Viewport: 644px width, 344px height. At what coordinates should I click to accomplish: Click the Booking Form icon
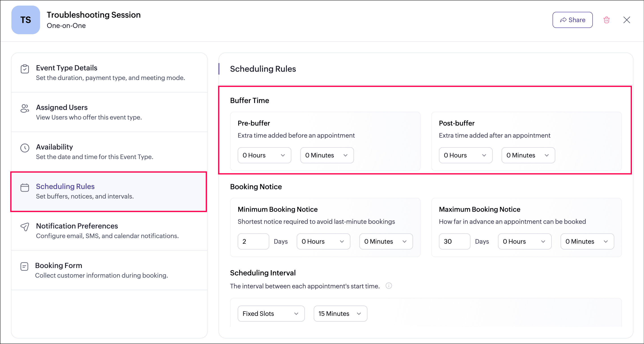coord(24,266)
